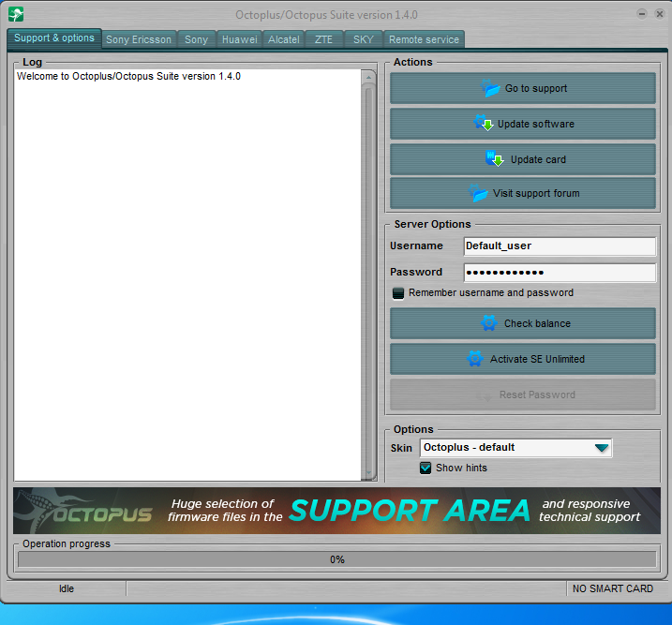
Task: Open the SKY tab
Action: (x=364, y=39)
